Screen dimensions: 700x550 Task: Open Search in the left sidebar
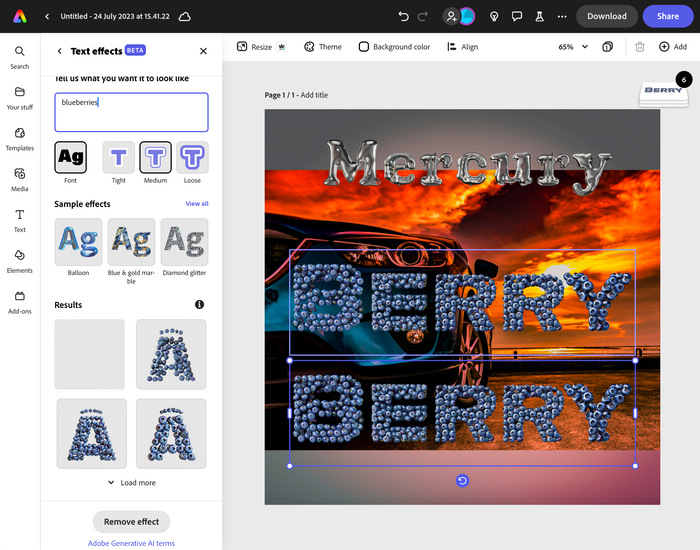tap(19, 57)
